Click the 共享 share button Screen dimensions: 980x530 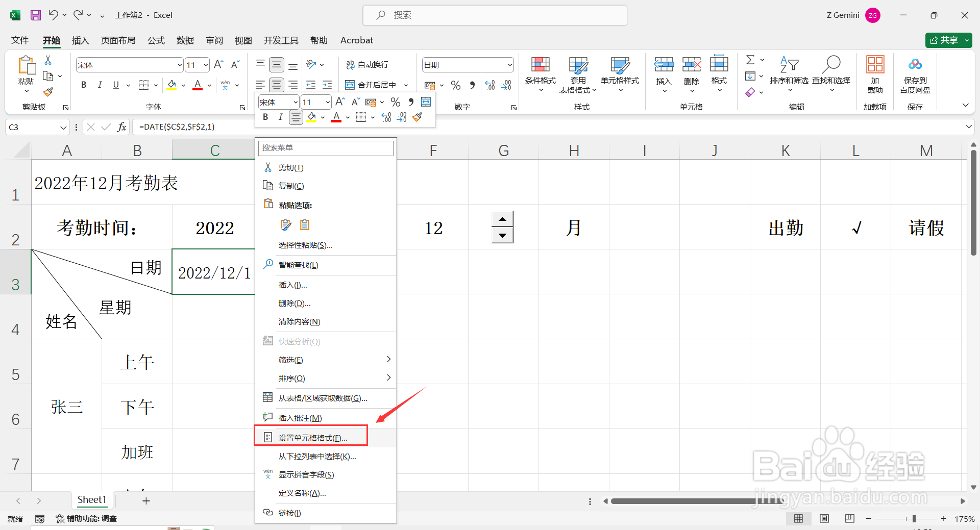[948, 40]
